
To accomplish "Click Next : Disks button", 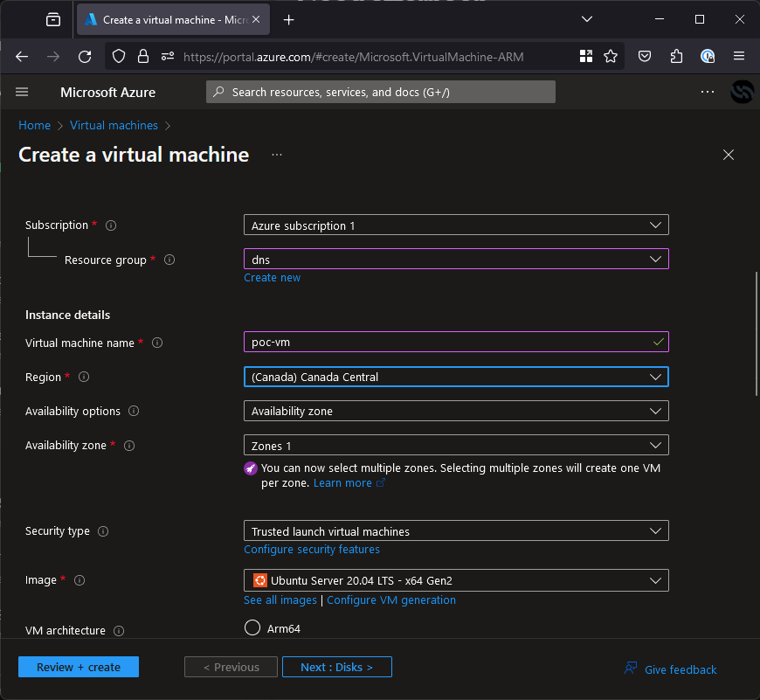I will pos(337,667).
